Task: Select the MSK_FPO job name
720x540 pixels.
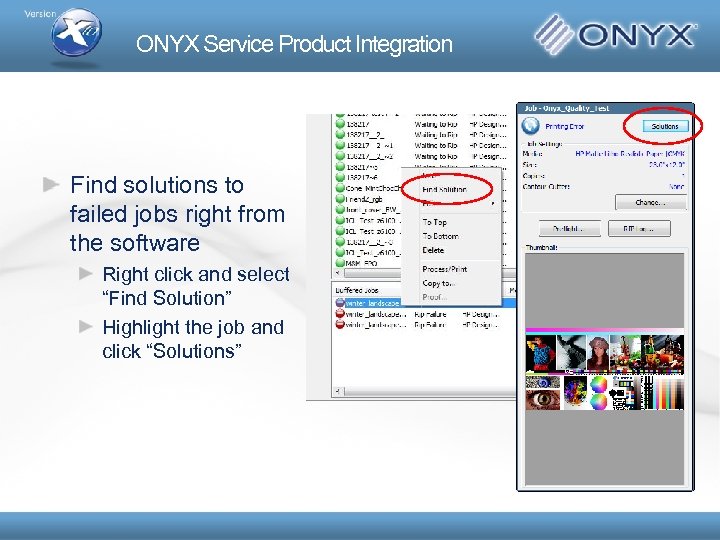Action: [361, 264]
